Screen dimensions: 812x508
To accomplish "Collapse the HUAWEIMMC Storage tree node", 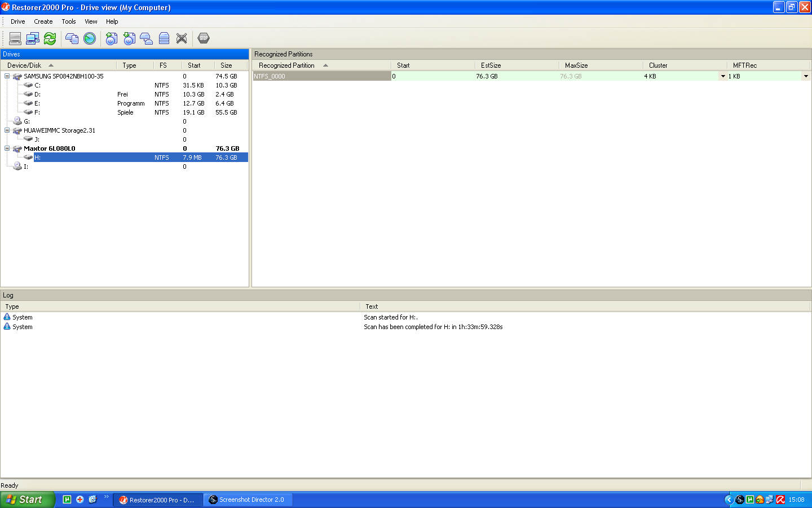I will tap(7, 130).
